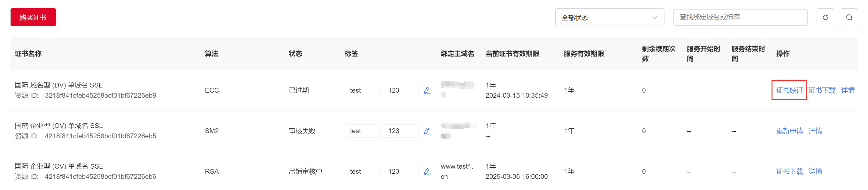Screen dimensions: 868x190
Task: Click the red 购买证书 button
Action: point(33,17)
